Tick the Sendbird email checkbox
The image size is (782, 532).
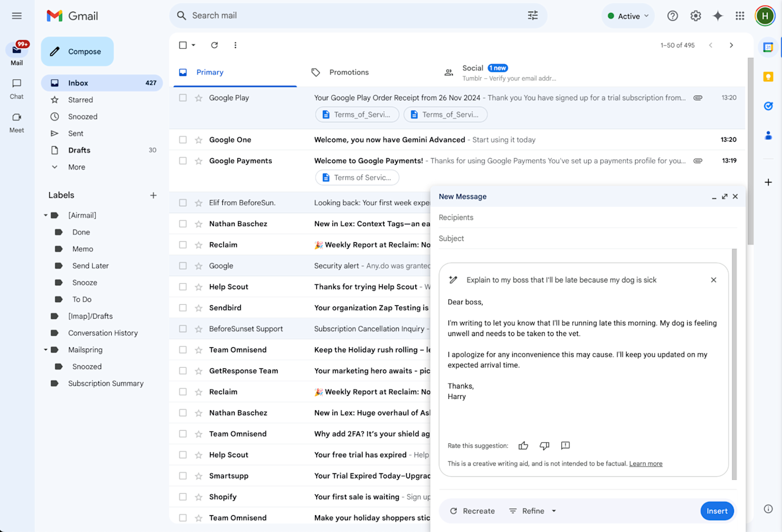(183, 308)
